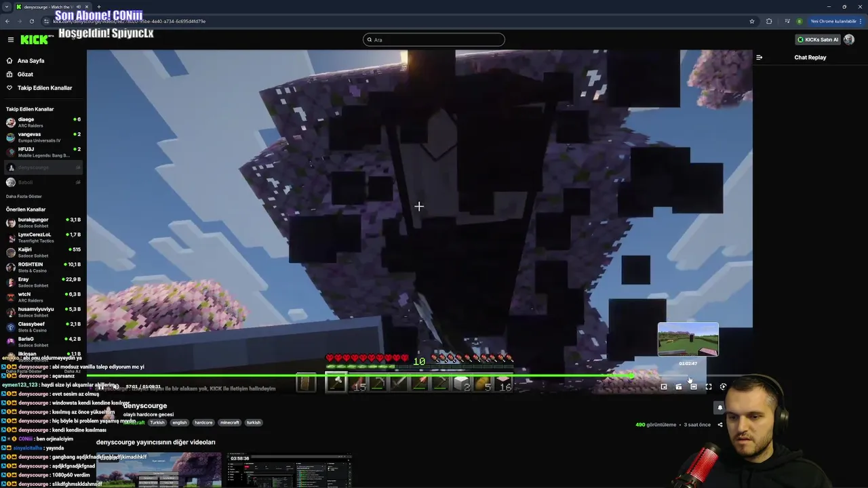Open HFU3J followed channel

[42, 152]
